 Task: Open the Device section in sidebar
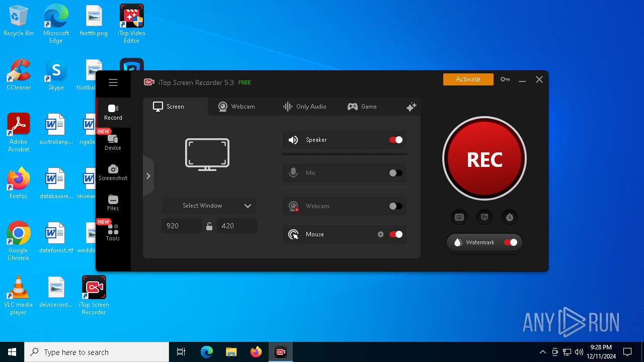pyautogui.click(x=113, y=143)
